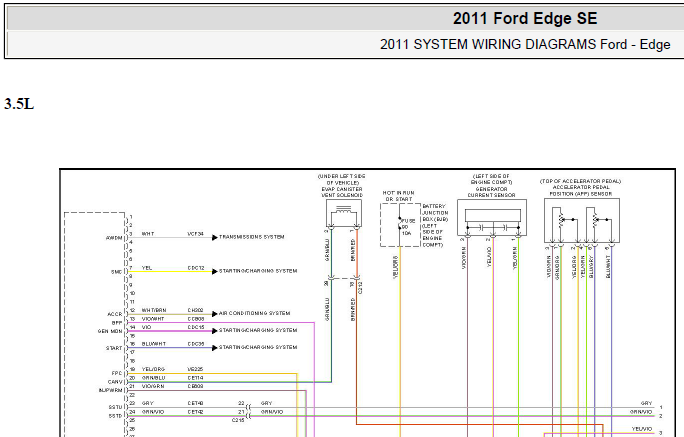Click the "C215" connector label
This screenshot has width=684, height=437.
[x=238, y=420]
